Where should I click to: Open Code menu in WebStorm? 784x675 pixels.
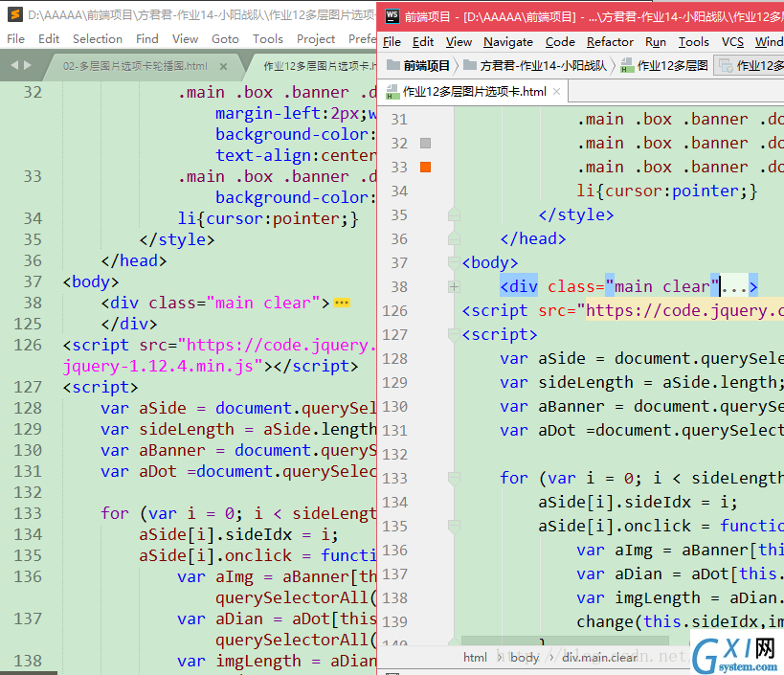click(x=560, y=42)
